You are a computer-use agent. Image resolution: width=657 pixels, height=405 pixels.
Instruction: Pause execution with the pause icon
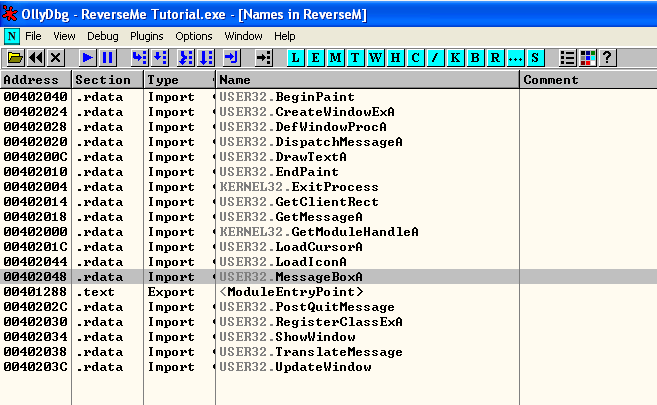(108, 57)
